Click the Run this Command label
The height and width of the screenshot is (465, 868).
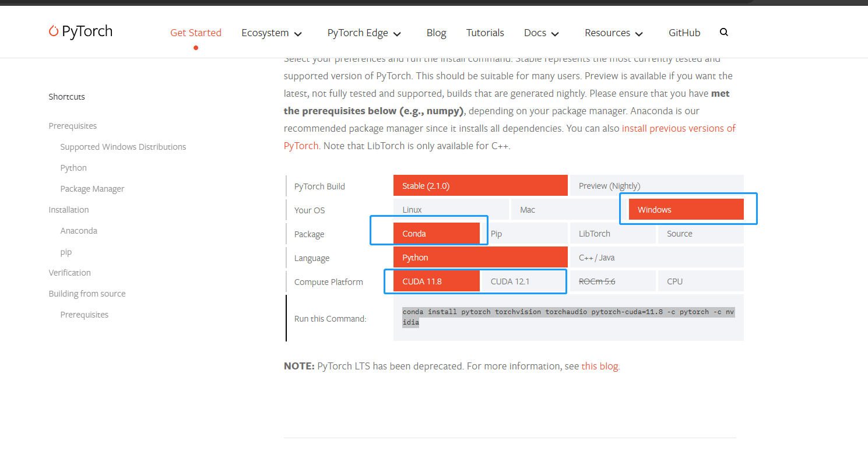point(331,319)
